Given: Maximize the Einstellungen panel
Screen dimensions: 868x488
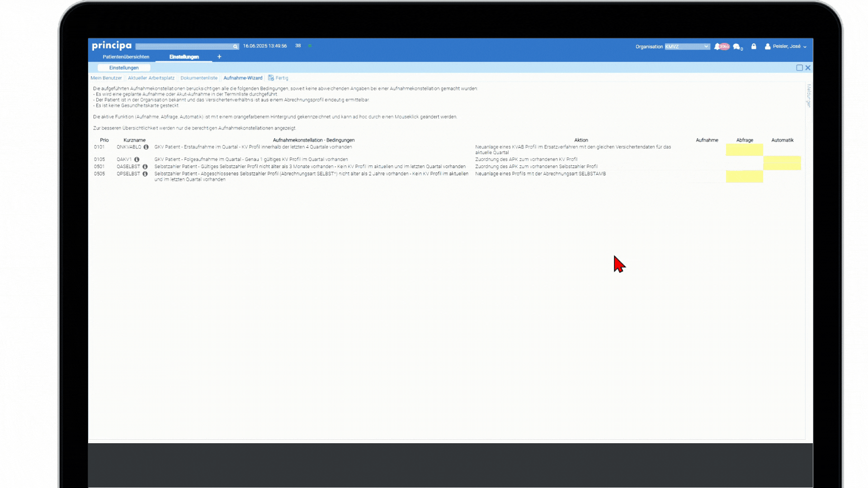Looking at the screenshot, I should click(x=799, y=68).
